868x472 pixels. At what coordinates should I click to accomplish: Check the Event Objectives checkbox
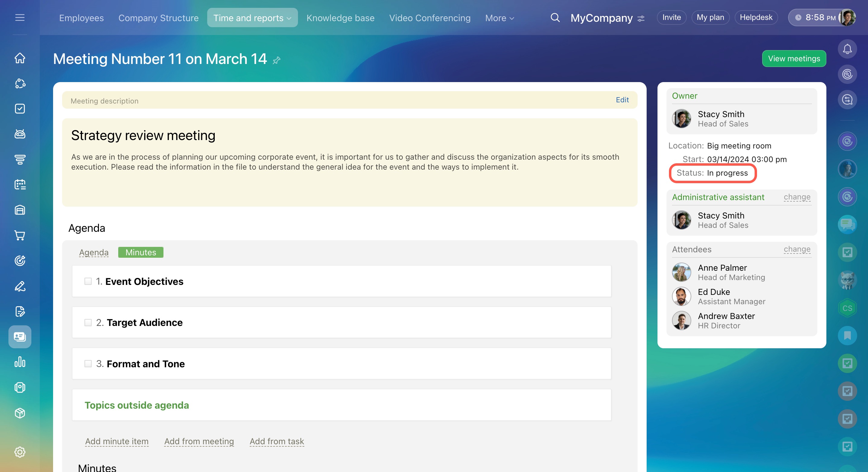point(88,281)
